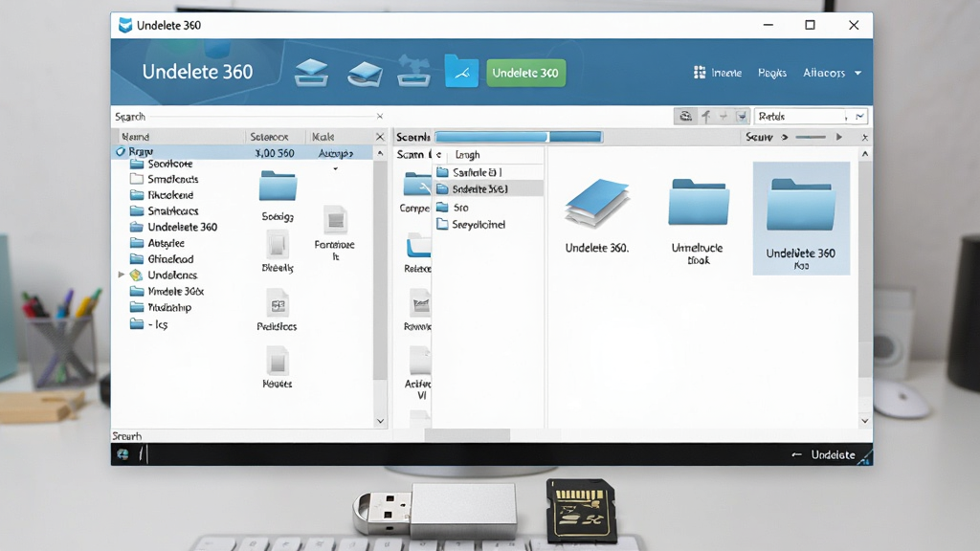This screenshot has height=551, width=980.
Task: Choose "Sneydloinel" in the folder dropdown list
Action: [488, 224]
